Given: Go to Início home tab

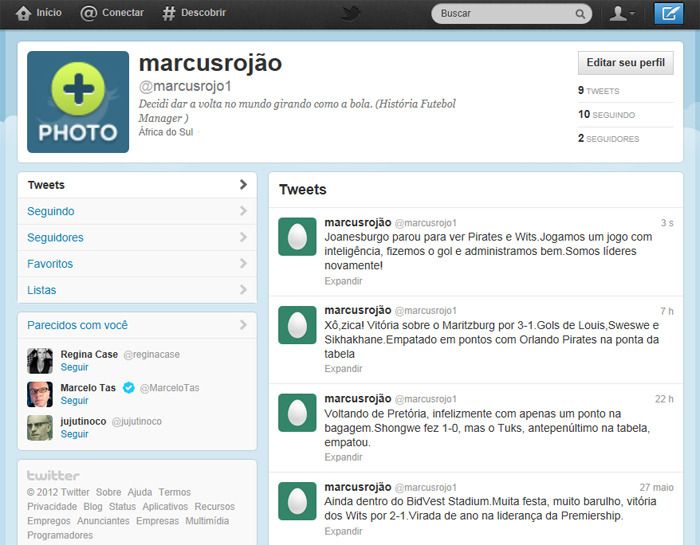Looking at the screenshot, I should (x=38, y=13).
